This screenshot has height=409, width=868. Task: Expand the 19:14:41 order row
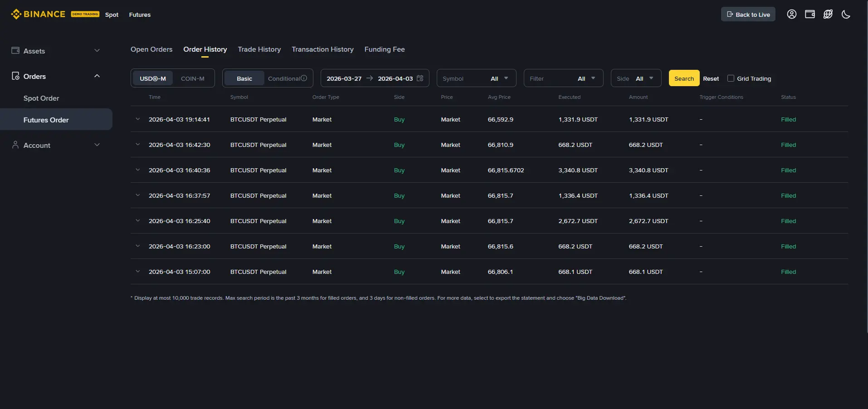tap(137, 119)
